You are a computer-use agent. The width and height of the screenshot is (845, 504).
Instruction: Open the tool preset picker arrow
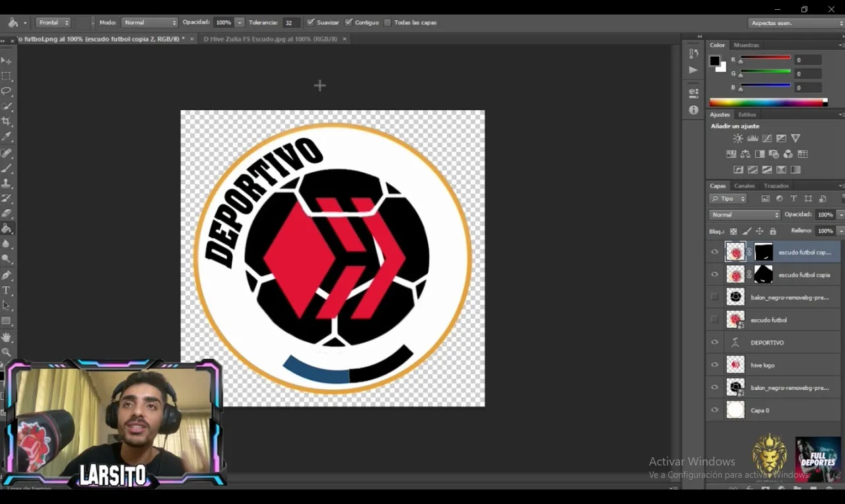click(x=25, y=22)
